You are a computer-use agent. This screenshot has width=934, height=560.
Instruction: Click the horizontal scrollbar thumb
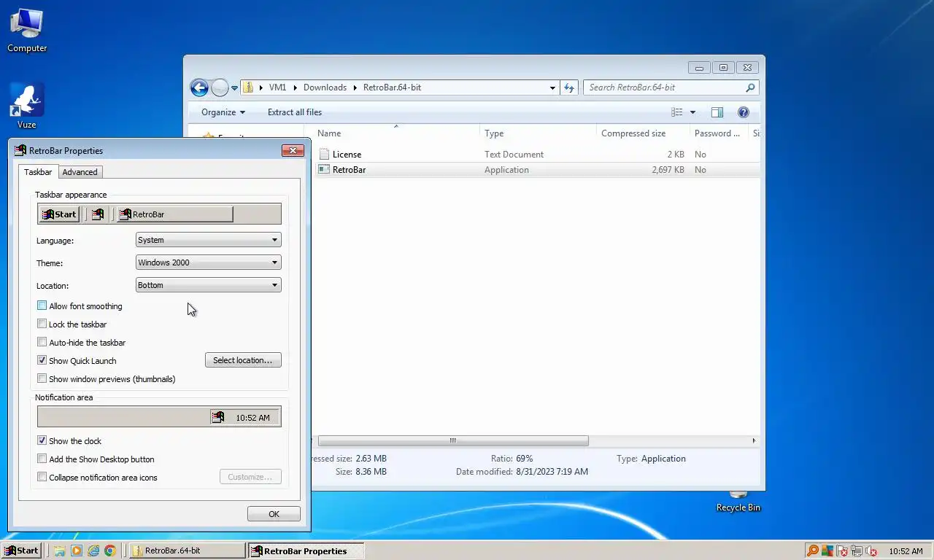453,440
